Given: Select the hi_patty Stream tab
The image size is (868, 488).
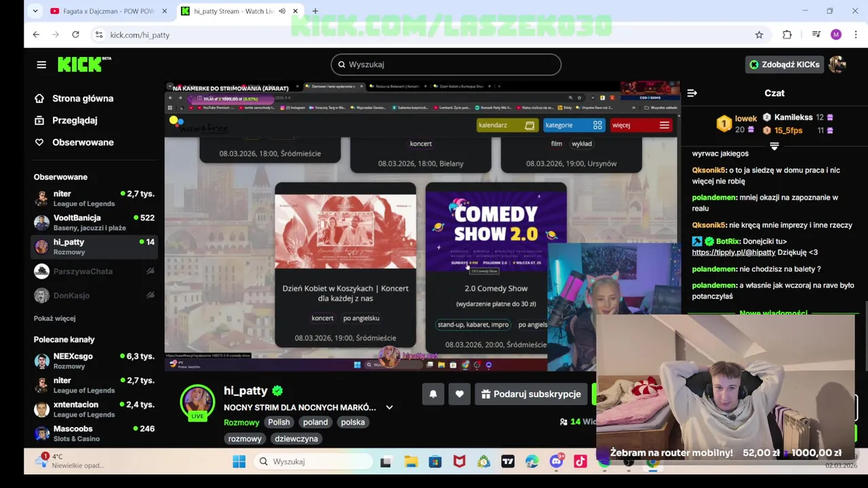Looking at the screenshot, I should coord(234,12).
